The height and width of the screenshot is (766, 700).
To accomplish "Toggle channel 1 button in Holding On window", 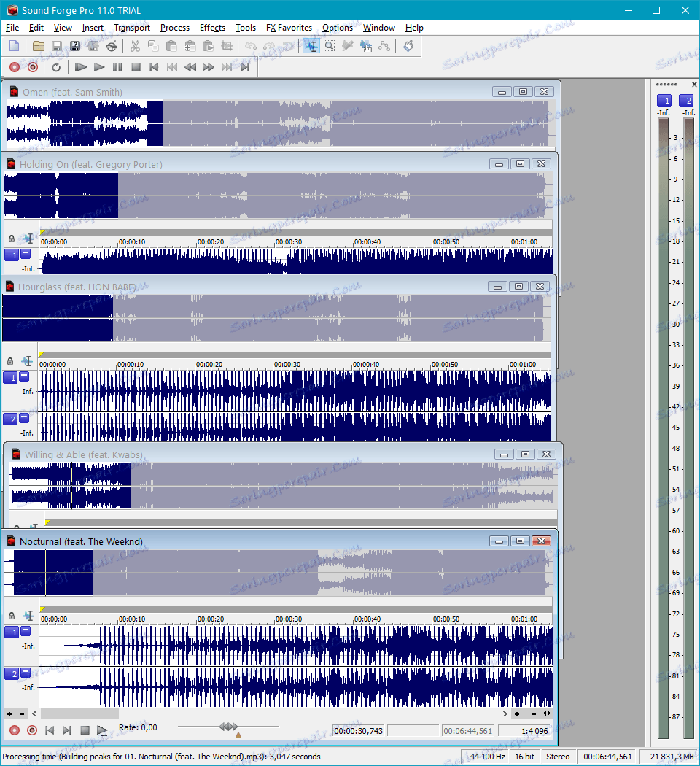I will pyautogui.click(x=12, y=255).
